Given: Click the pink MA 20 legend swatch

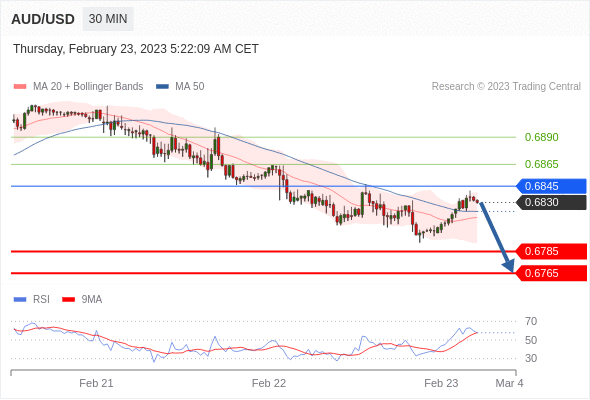Looking at the screenshot, I should 20,87.
